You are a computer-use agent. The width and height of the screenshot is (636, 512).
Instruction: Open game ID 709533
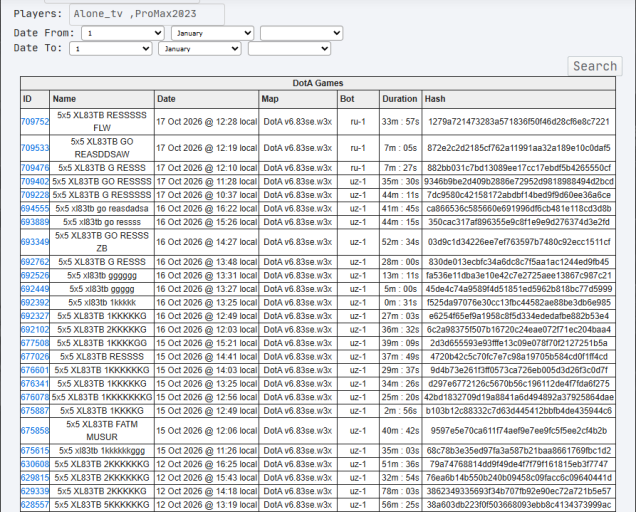point(35,148)
